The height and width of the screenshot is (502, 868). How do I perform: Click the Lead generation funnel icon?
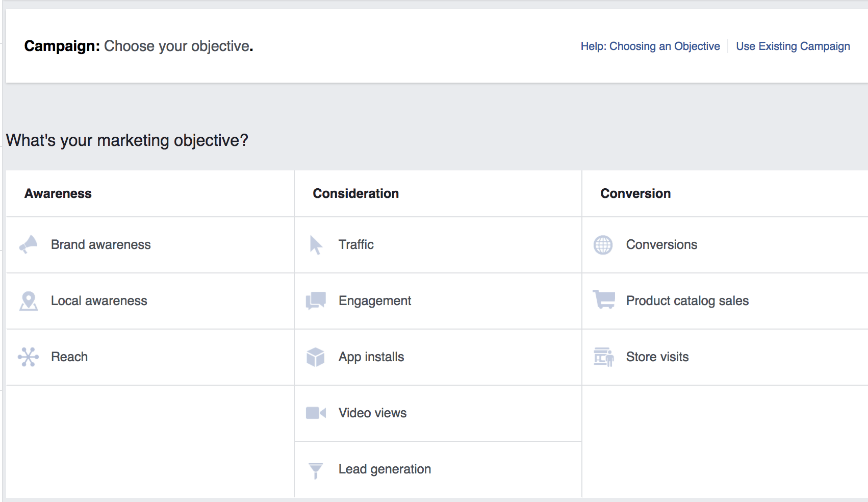(x=316, y=469)
